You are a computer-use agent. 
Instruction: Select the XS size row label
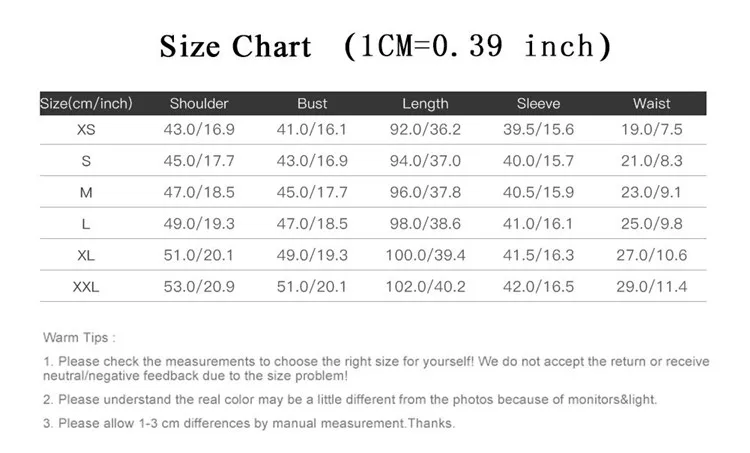[x=86, y=130]
